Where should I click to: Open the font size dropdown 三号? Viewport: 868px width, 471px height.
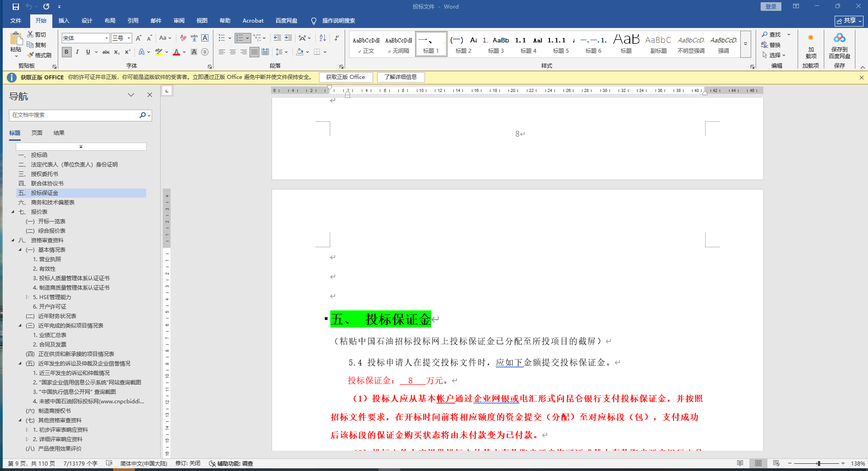pos(129,38)
